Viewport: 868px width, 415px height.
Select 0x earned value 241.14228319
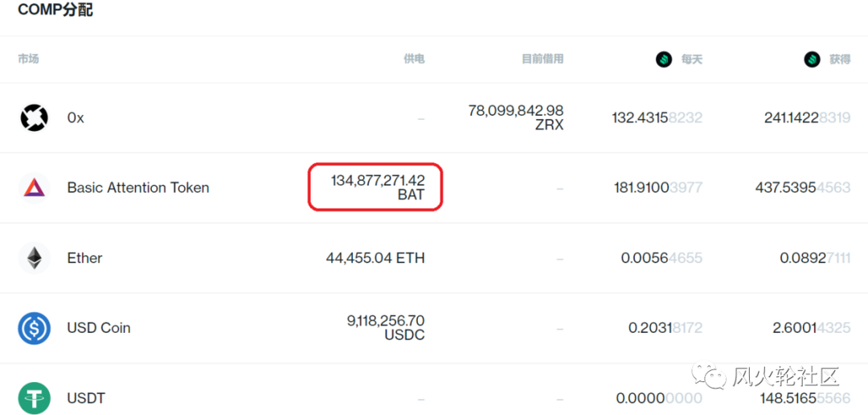pyautogui.click(x=807, y=118)
